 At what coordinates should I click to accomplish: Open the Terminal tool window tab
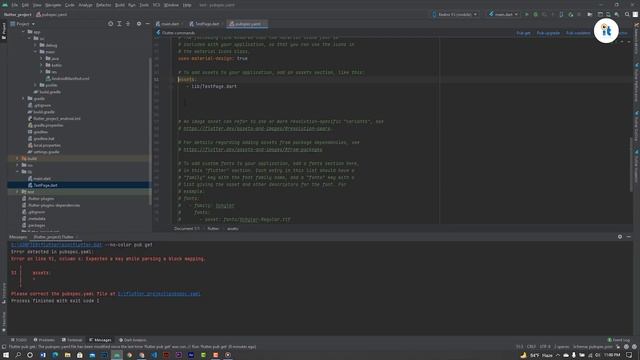pyautogui.click(x=72, y=340)
